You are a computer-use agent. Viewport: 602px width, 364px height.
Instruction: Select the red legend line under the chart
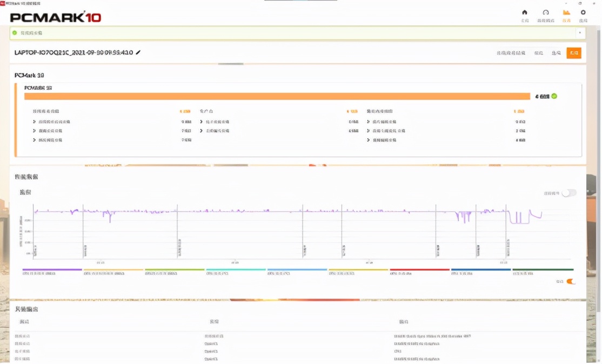point(419,269)
